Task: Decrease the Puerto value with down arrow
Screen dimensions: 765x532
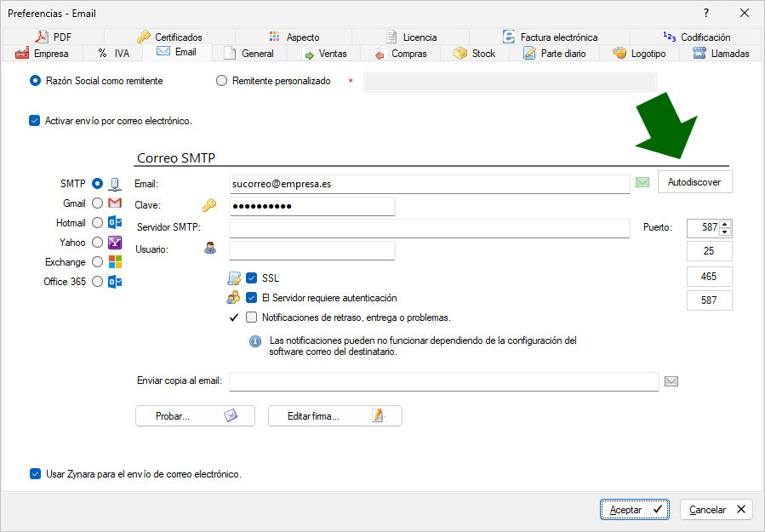Action: point(725,232)
